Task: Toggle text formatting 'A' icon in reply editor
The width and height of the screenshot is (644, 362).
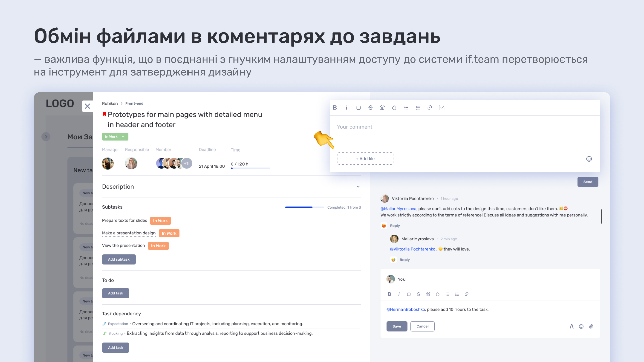Action: pyautogui.click(x=572, y=326)
